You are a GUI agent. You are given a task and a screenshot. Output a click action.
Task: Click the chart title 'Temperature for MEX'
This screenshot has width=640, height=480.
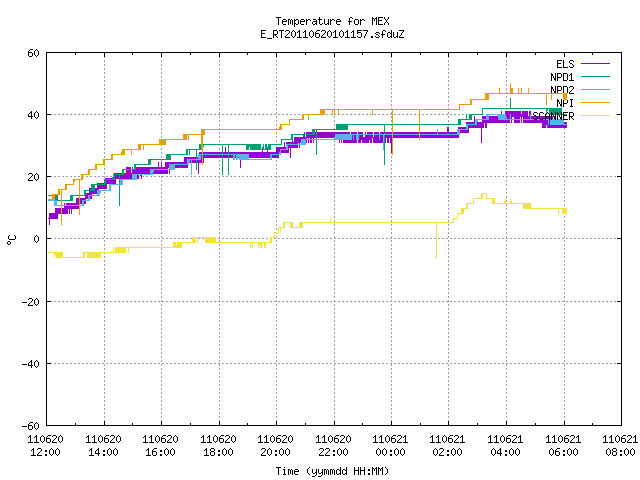332,21
